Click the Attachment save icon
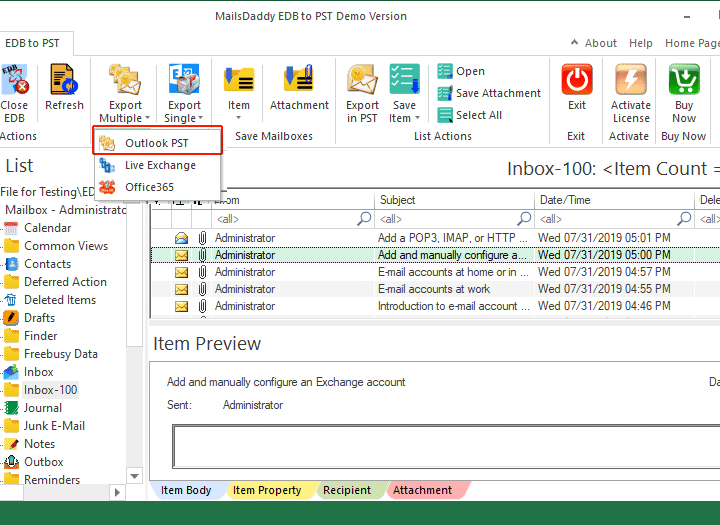Screen dimensions: 720x525 [298, 79]
